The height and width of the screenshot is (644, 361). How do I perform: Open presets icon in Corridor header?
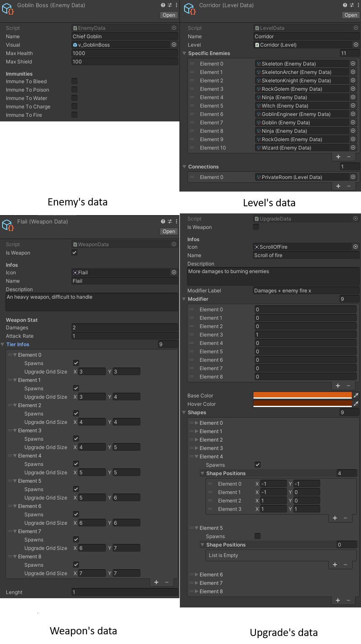coord(352,5)
